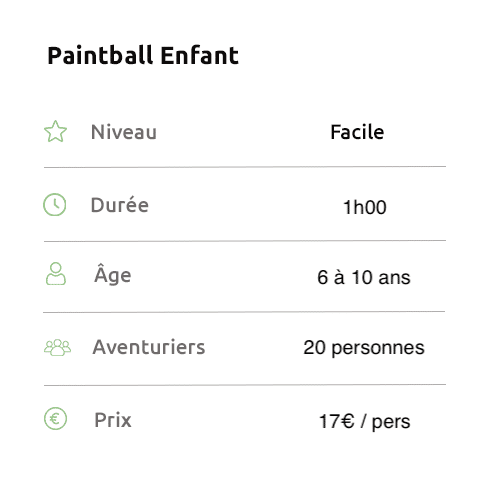Click the divider line below Durée row
Image resolution: width=500 pixels, height=500 pixels.
(x=245, y=241)
